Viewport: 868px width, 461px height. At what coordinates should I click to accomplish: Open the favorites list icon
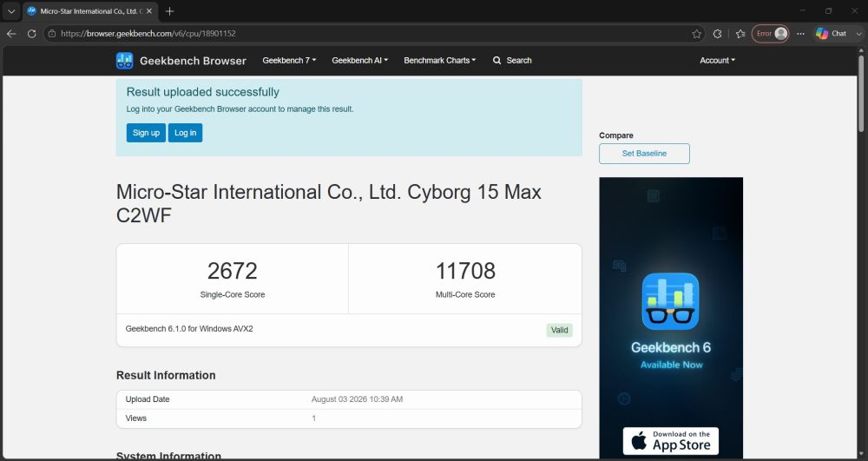click(740, 34)
